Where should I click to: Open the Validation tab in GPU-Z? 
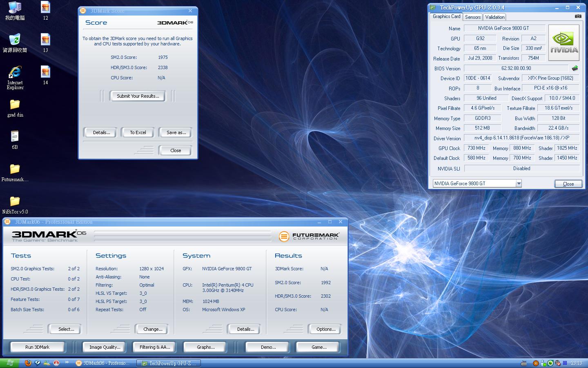(x=495, y=17)
